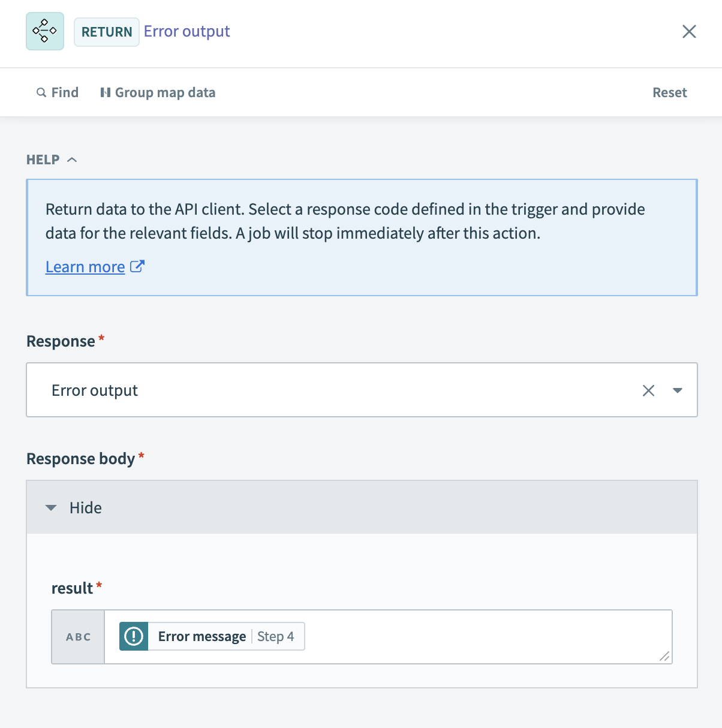
Task: Clear the Error output response selection
Action: pyautogui.click(x=648, y=390)
